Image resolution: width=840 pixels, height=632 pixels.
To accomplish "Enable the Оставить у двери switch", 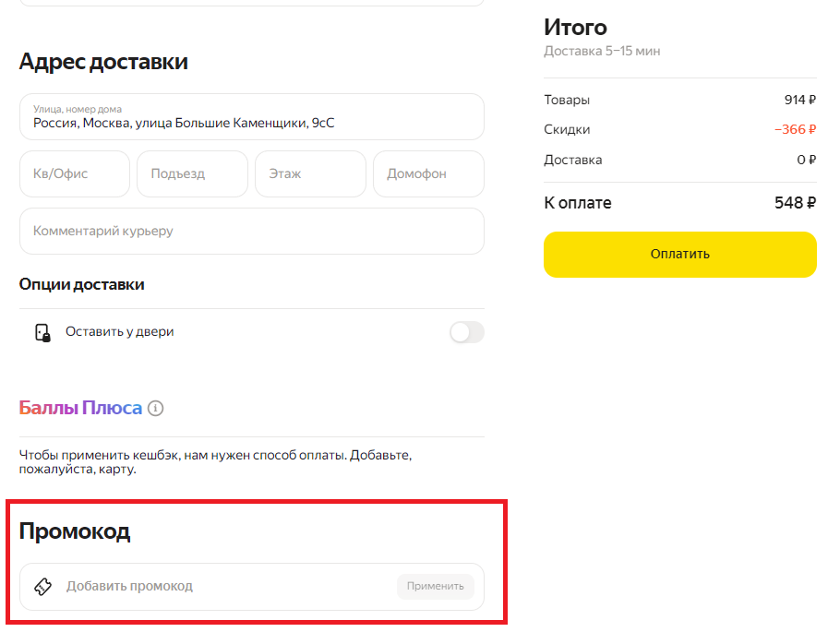I will click(x=466, y=332).
